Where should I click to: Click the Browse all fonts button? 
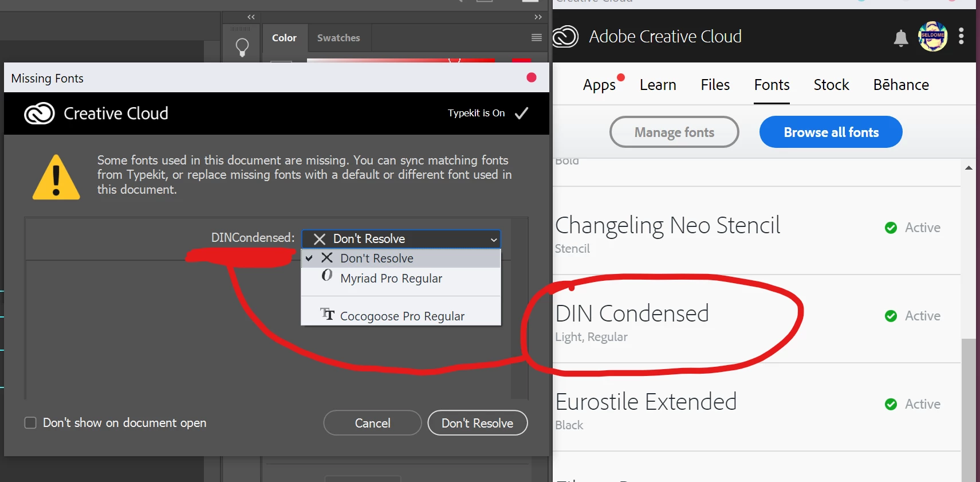(x=831, y=132)
